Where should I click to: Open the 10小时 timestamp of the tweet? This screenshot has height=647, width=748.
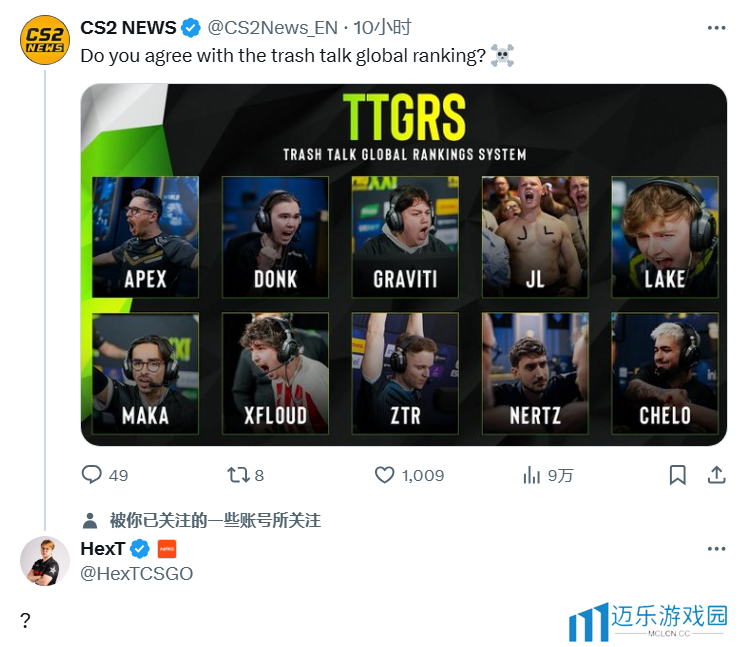click(x=382, y=28)
